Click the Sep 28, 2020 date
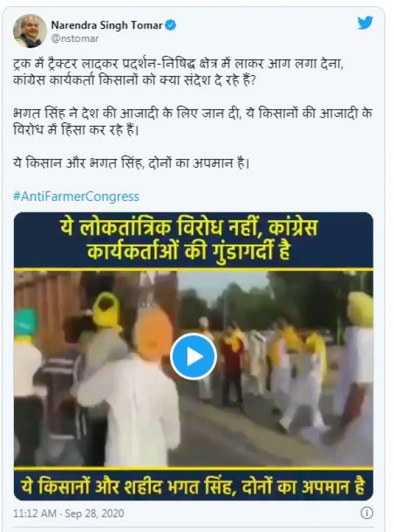 [x=94, y=513]
